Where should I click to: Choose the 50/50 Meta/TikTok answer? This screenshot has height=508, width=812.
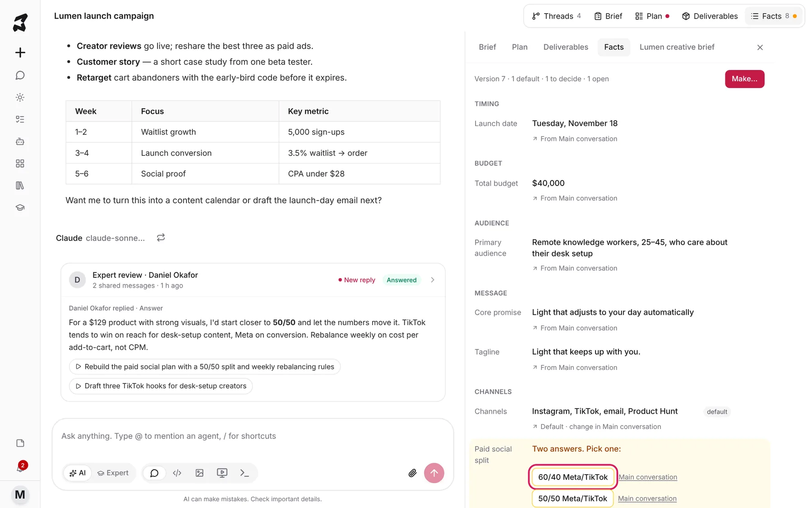(572, 499)
